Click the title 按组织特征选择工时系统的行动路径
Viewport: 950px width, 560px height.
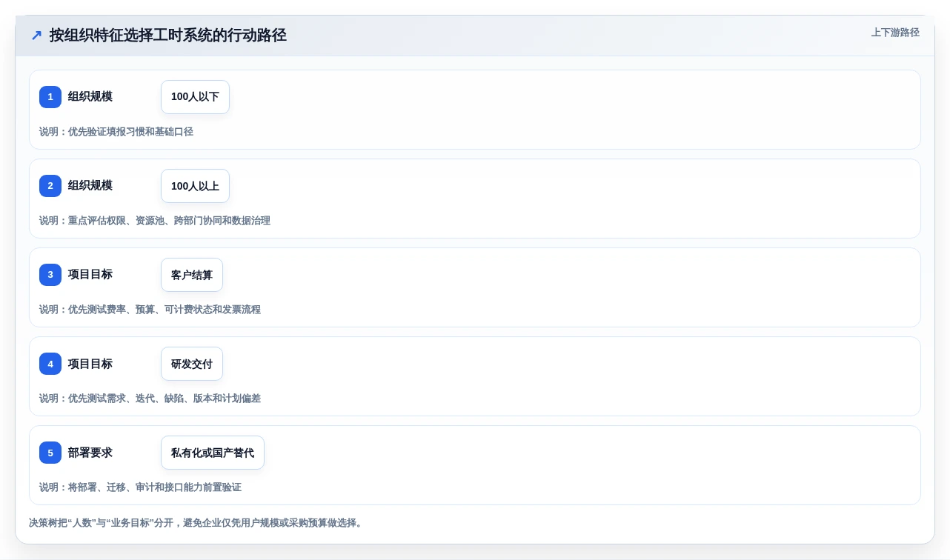click(x=168, y=36)
